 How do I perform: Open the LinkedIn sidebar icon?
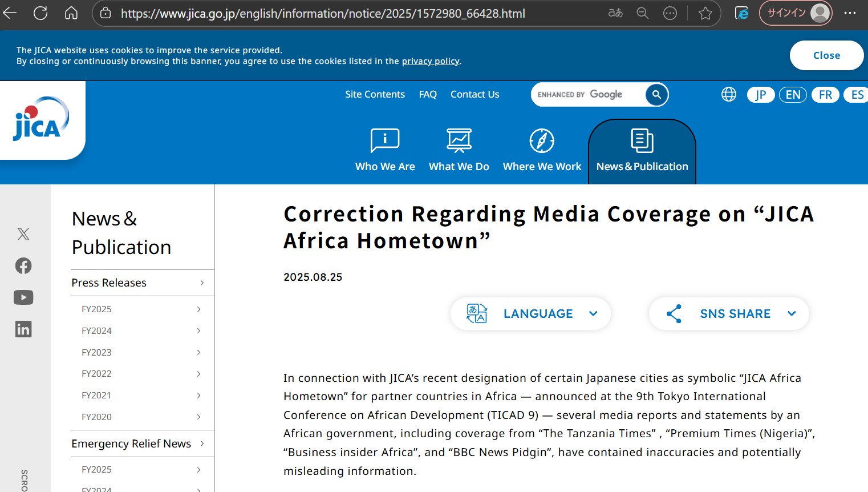tap(23, 329)
